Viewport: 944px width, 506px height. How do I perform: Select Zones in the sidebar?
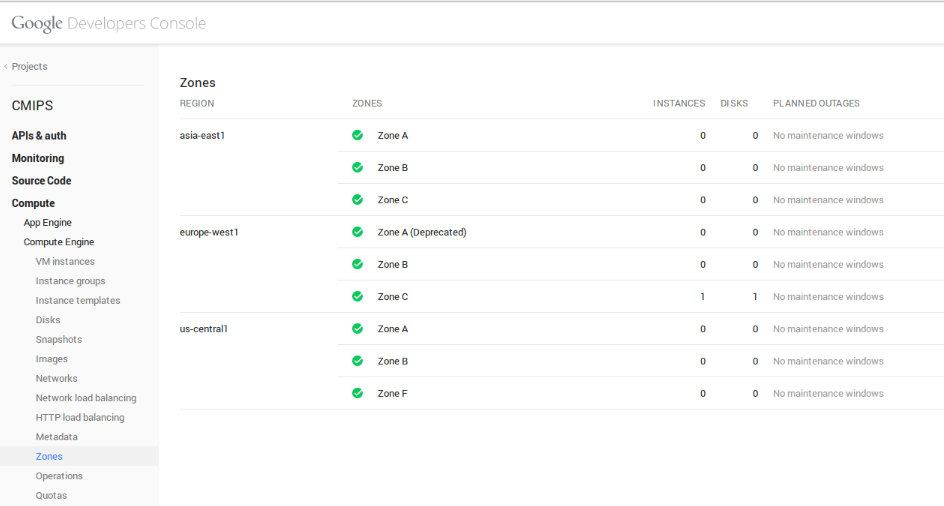[49, 456]
